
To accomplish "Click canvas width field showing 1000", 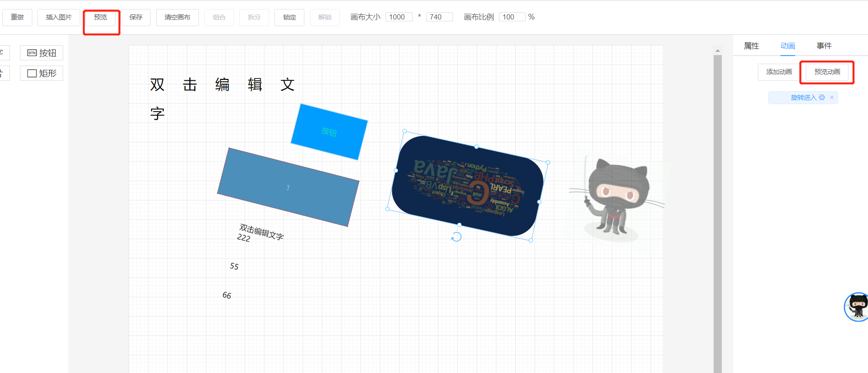I will [x=399, y=17].
